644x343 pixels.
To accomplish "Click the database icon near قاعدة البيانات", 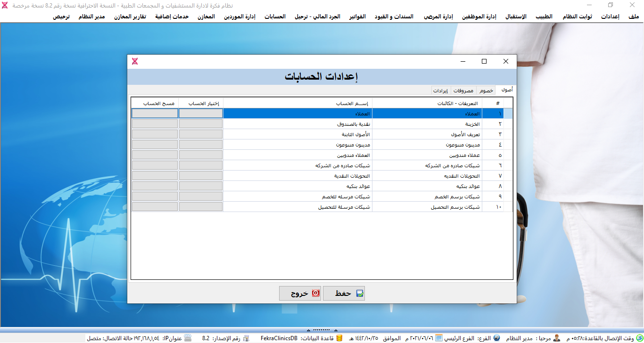I will pos(339,338).
